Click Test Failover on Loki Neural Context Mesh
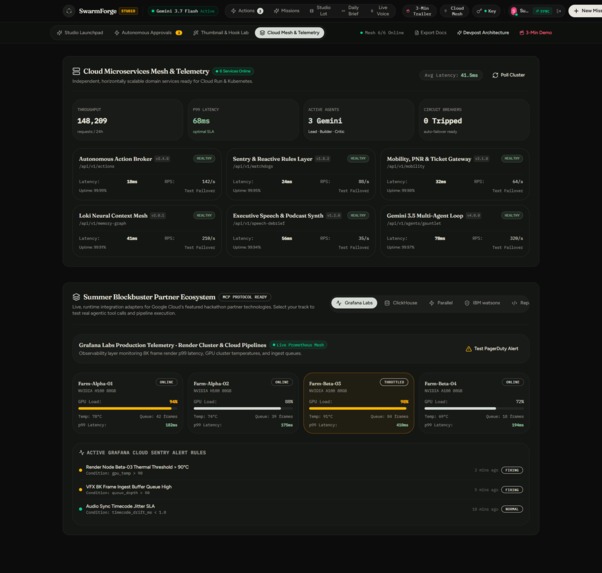The width and height of the screenshot is (602, 573). click(x=200, y=248)
